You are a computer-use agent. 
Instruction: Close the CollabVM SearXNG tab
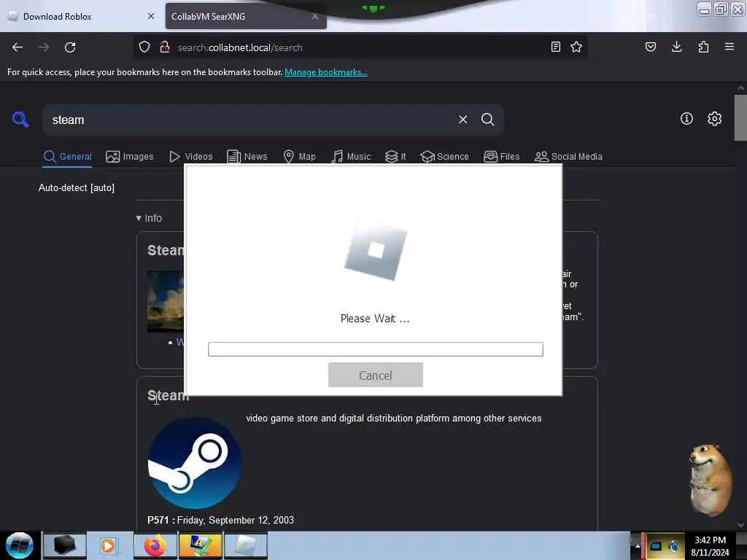tap(315, 16)
